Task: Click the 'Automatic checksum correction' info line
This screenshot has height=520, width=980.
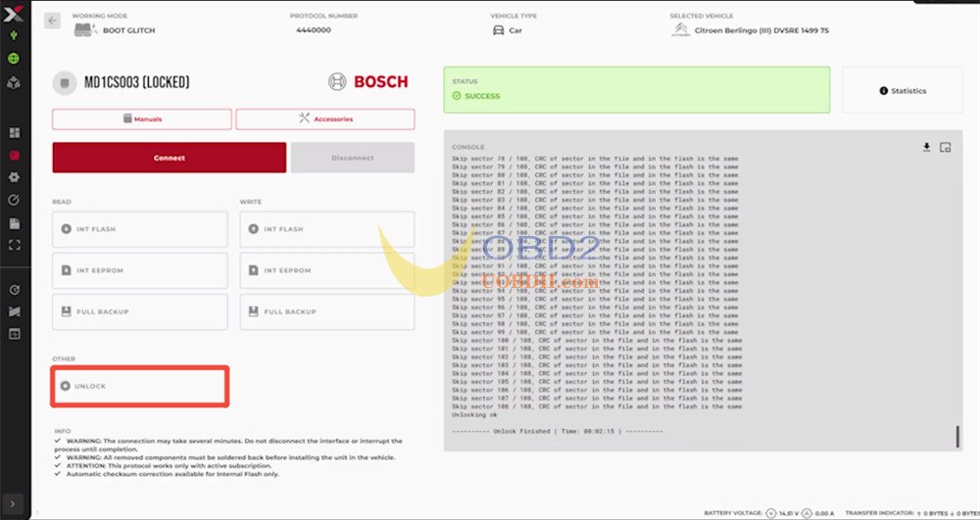Action: [172, 474]
